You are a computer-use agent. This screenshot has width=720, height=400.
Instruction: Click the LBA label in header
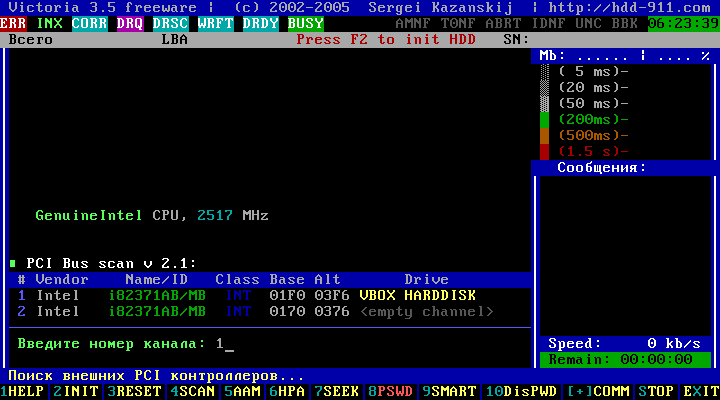(174, 39)
